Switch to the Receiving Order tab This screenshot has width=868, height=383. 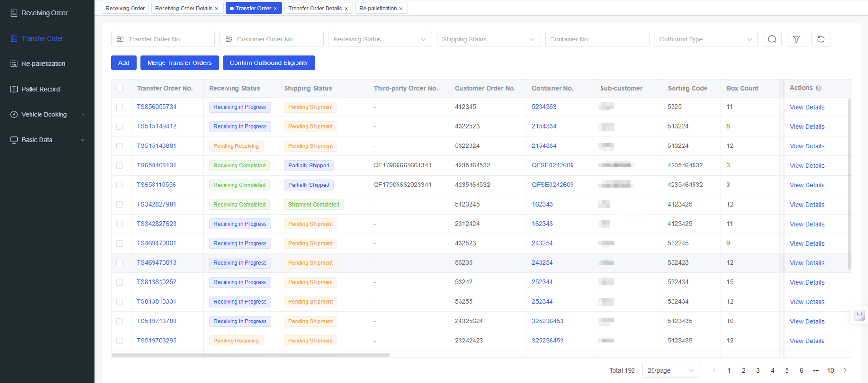[x=125, y=9]
